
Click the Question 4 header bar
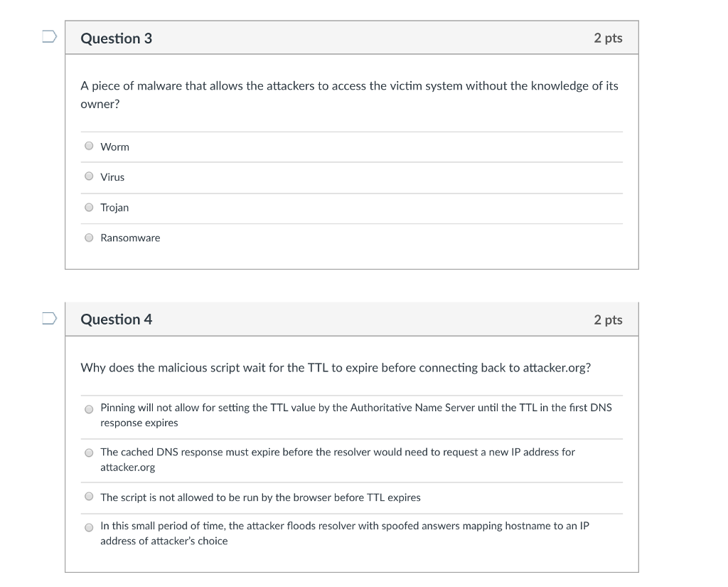(351, 319)
